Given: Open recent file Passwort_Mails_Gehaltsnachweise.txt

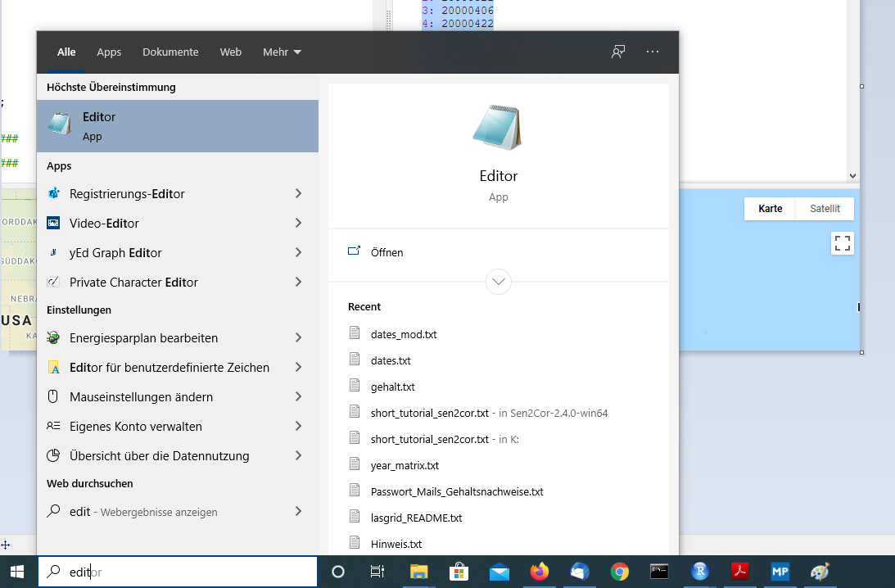Looking at the screenshot, I should pos(457,492).
